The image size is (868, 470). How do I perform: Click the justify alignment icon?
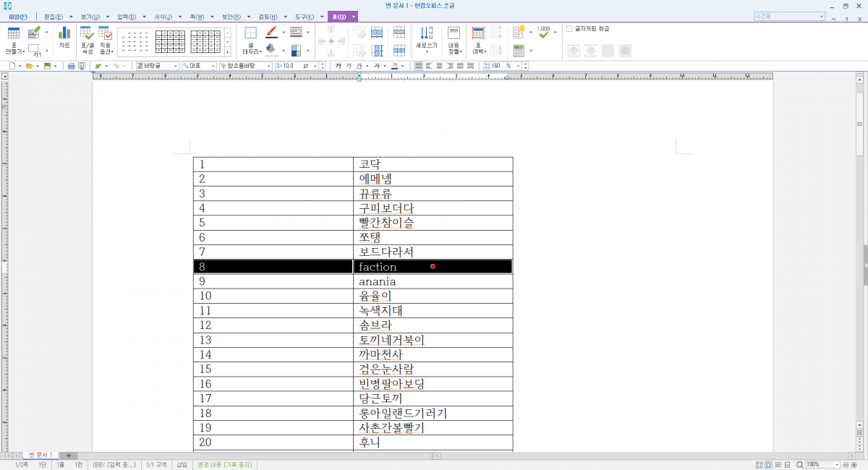[x=418, y=66]
